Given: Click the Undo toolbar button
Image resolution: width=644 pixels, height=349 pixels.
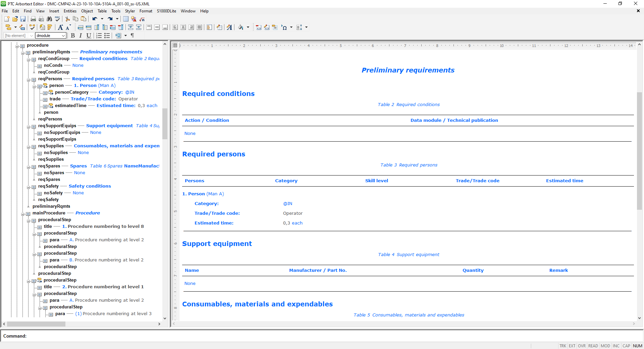Looking at the screenshot, I should pos(94,19).
